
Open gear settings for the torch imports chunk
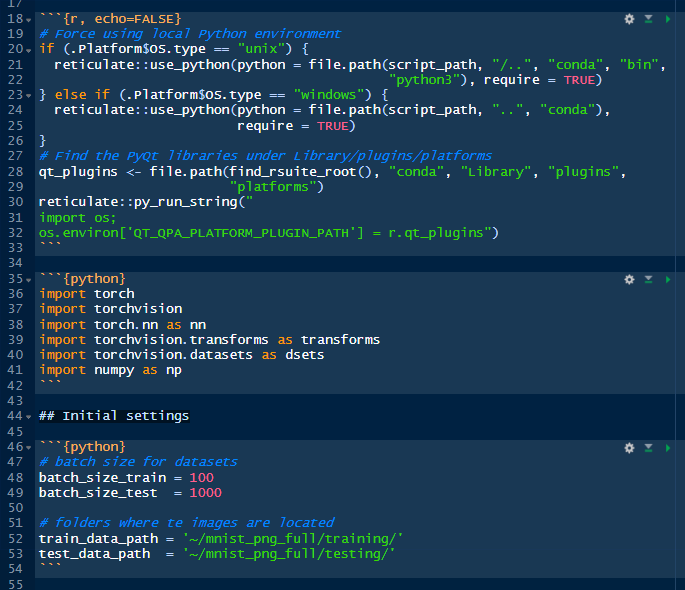pyautogui.click(x=629, y=279)
